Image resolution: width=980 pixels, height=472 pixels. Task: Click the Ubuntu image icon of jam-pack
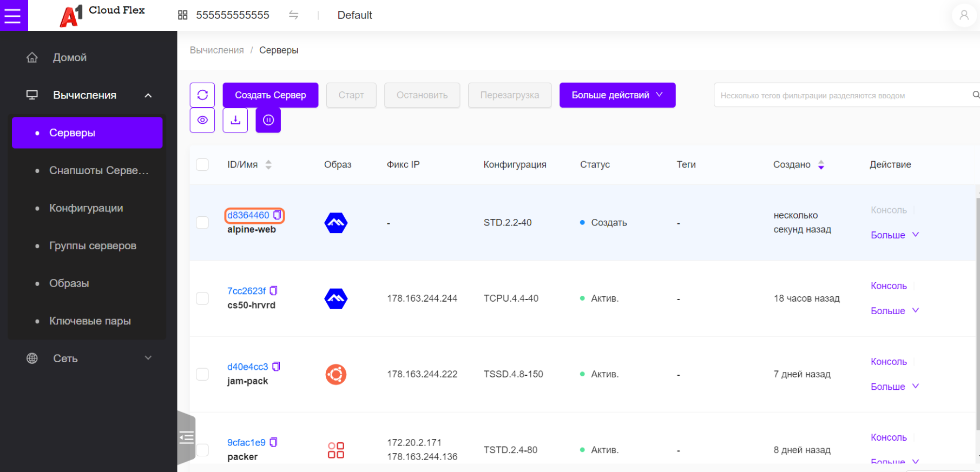pyautogui.click(x=336, y=374)
